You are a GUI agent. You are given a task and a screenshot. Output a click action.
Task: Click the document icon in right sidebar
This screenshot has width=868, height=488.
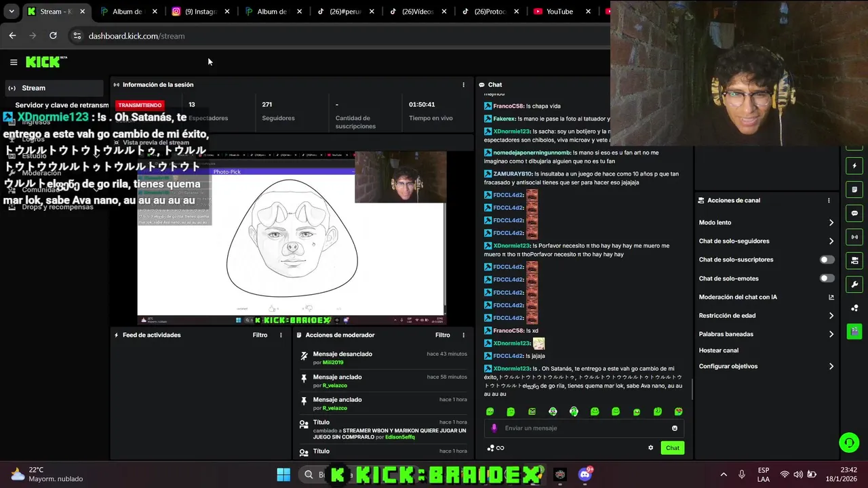pyautogui.click(x=854, y=189)
